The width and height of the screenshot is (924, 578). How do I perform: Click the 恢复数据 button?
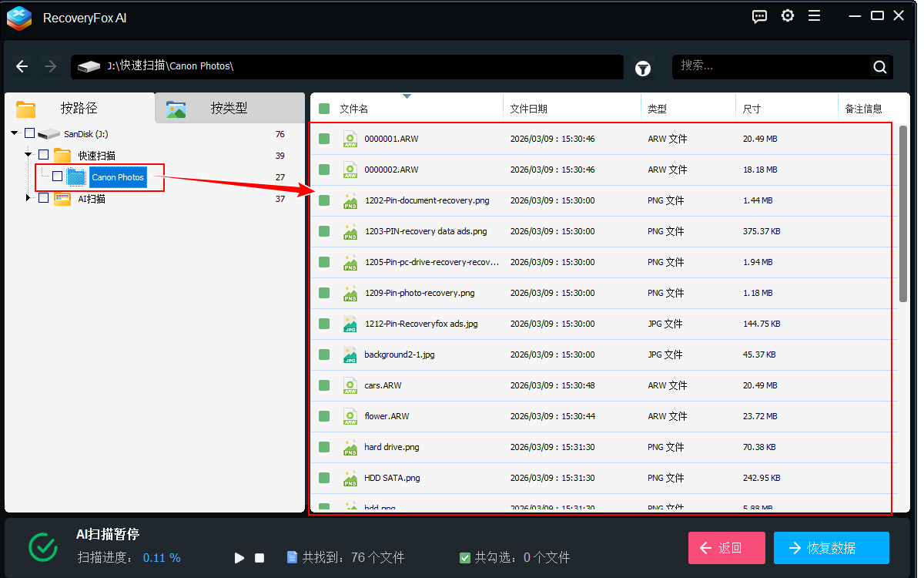(831, 548)
